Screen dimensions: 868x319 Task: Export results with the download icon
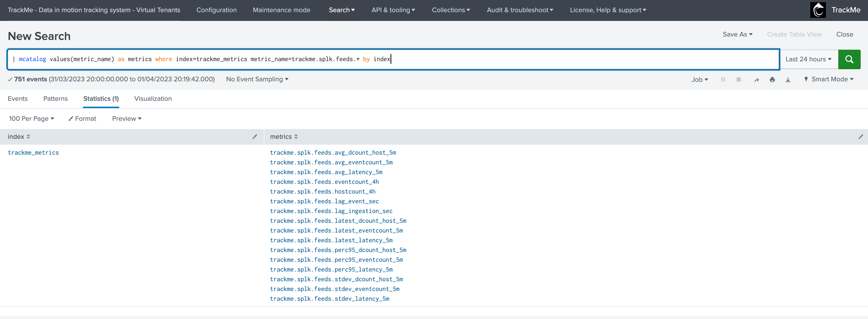click(x=788, y=80)
